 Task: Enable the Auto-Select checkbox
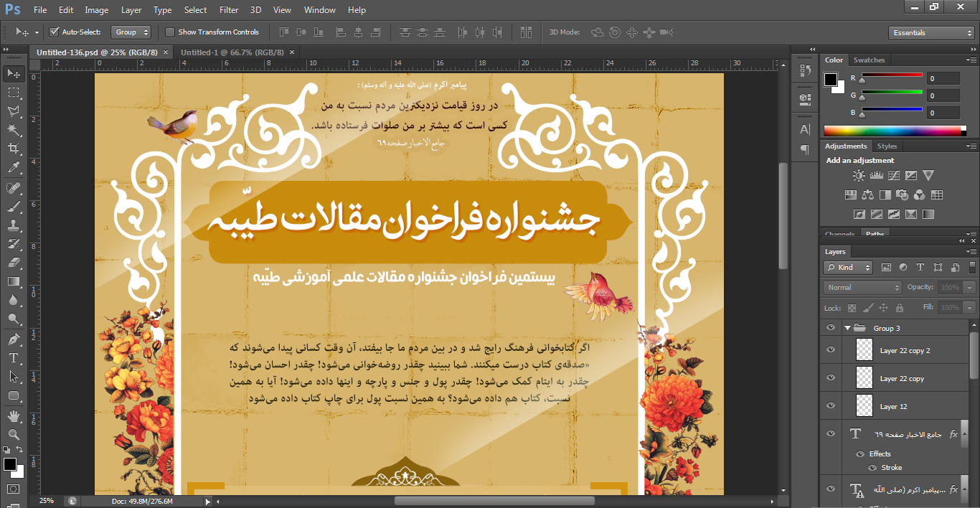tap(54, 32)
